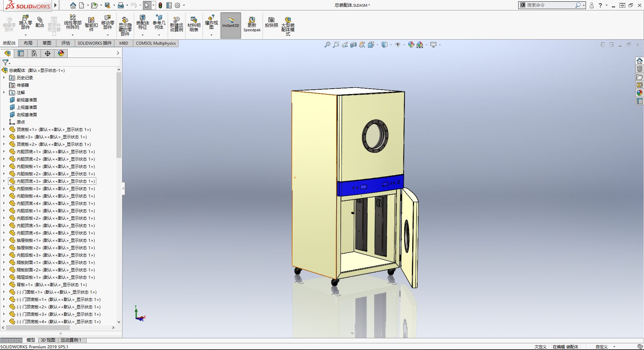The width and height of the screenshot is (644, 350).
Task: Click Edit Appearance color ball icon
Action: [x=411, y=45]
